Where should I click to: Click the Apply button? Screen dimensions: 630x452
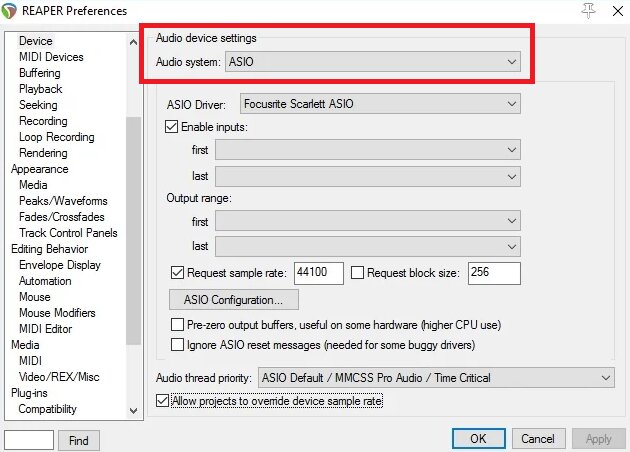599,439
